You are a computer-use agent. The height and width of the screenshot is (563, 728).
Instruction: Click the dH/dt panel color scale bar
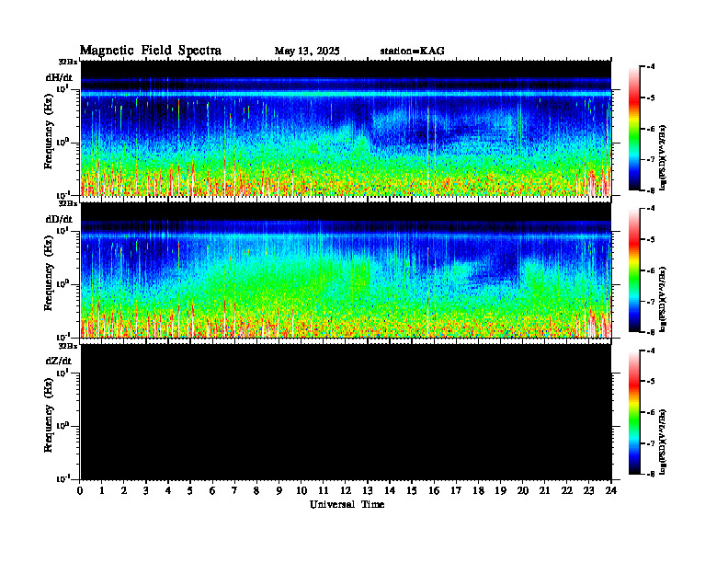(633, 128)
